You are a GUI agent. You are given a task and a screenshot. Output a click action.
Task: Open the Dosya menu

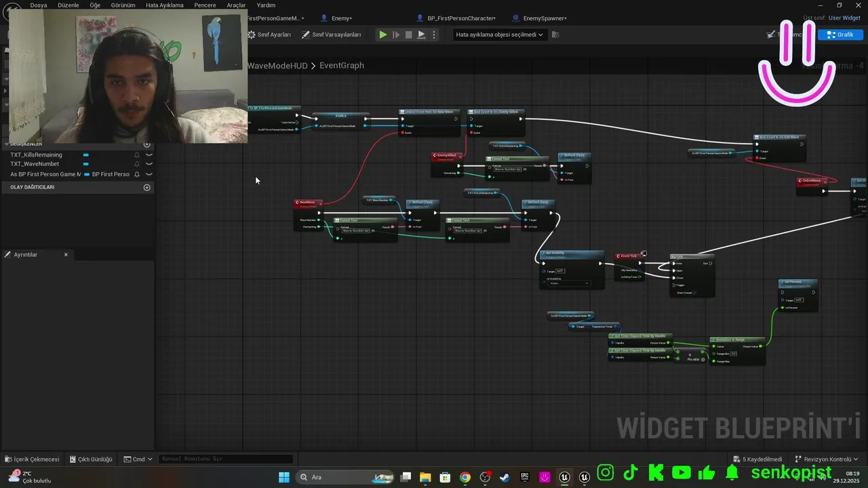click(39, 5)
